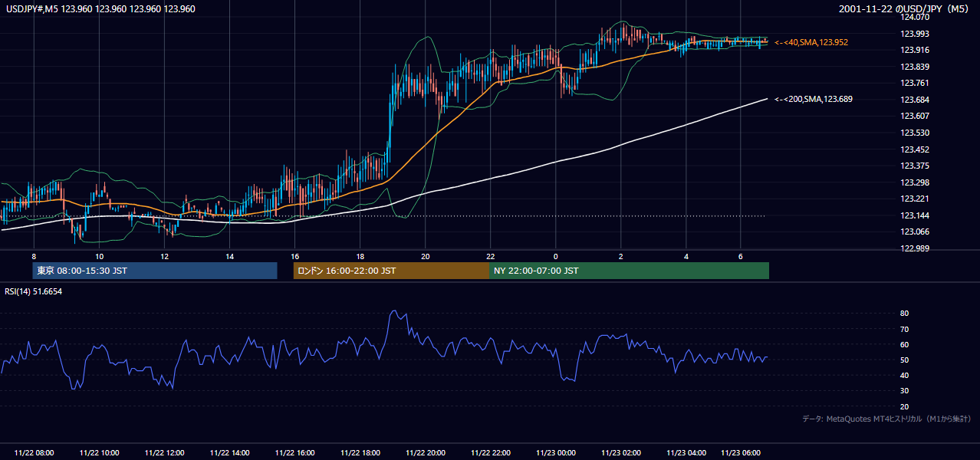Click the RSI(14) 51.6654 indicator label
The width and height of the screenshot is (980, 460).
[x=34, y=291]
